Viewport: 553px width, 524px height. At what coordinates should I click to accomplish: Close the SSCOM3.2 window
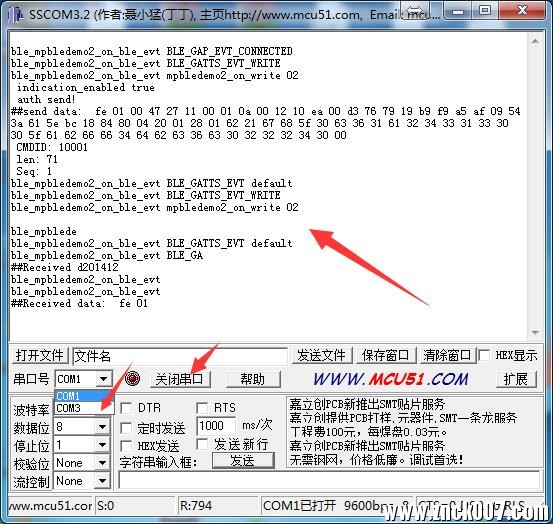coord(522,11)
